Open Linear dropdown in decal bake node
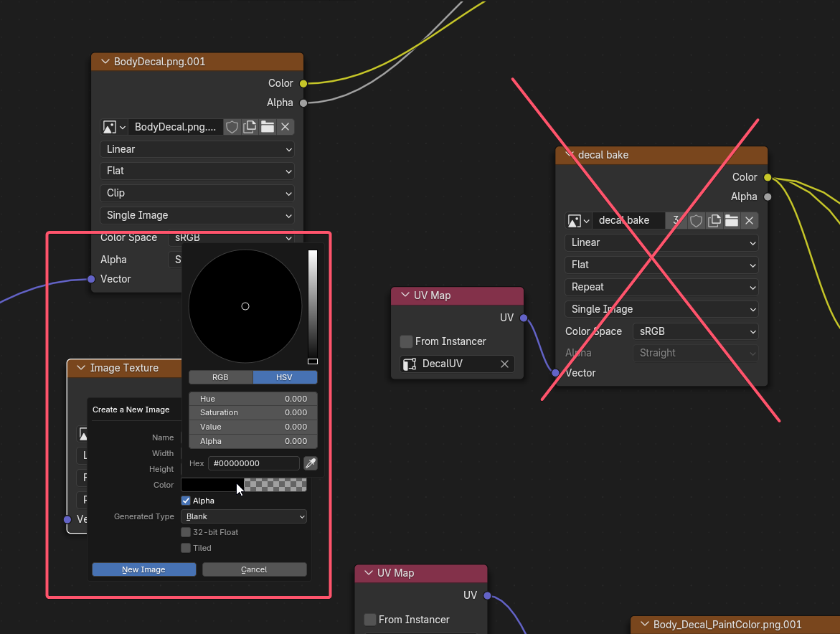The width and height of the screenshot is (840, 634). tap(661, 242)
